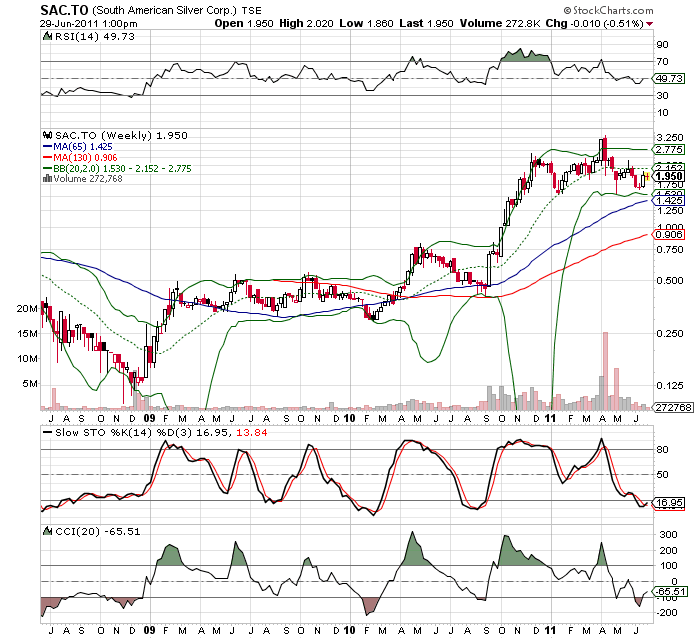Click the Volume 272,768 legend text
The image size is (700, 639).
(x=88, y=179)
